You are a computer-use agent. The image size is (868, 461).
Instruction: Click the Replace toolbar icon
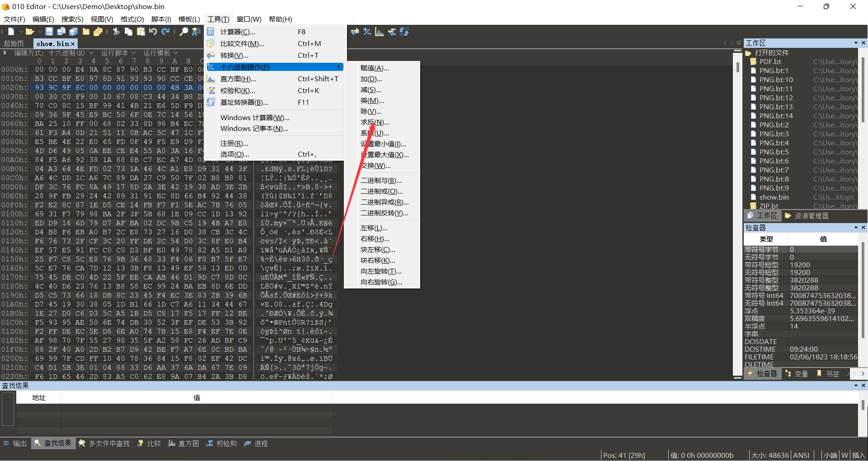(x=196, y=32)
